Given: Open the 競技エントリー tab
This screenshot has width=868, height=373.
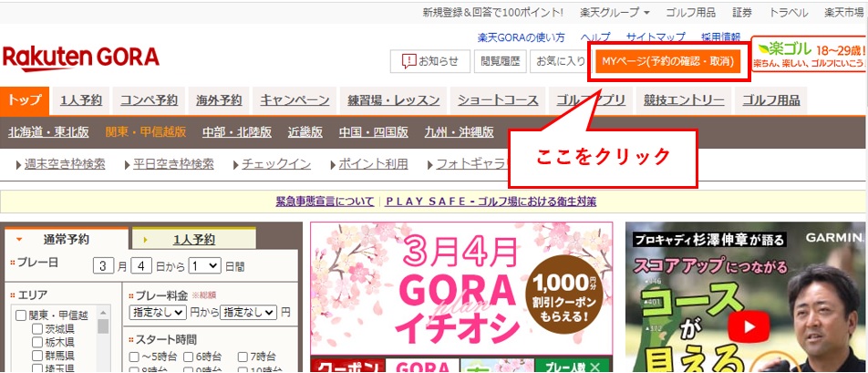Looking at the screenshot, I should click(684, 100).
